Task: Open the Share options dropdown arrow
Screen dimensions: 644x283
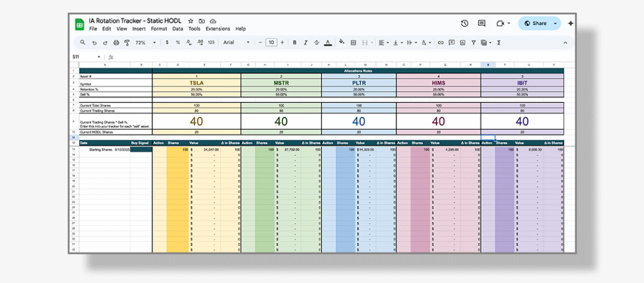Action: pyautogui.click(x=556, y=23)
